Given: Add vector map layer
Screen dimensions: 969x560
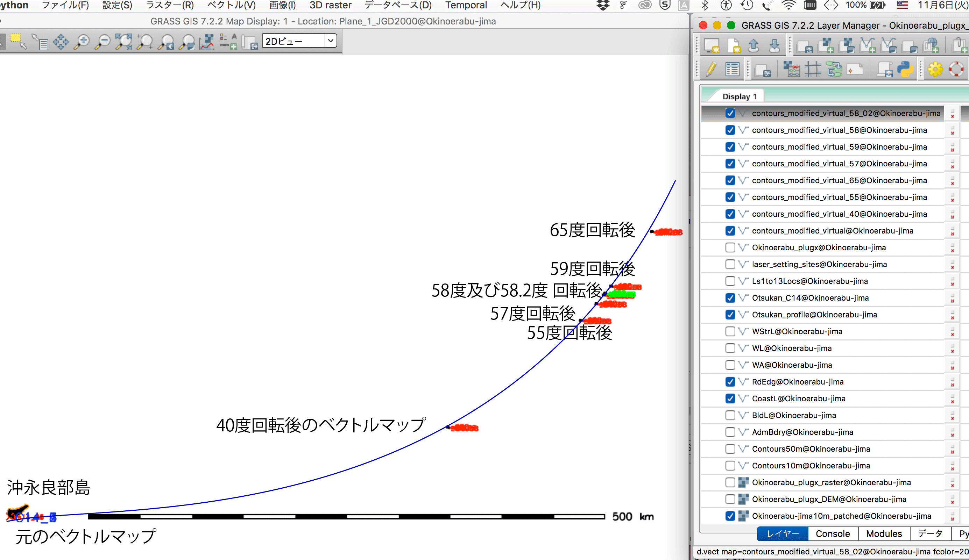Looking at the screenshot, I should tap(868, 46).
